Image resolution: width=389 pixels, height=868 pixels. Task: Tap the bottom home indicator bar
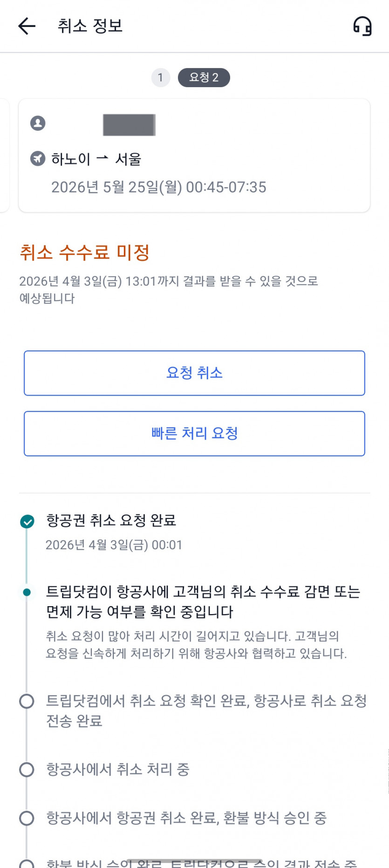tap(194, 861)
